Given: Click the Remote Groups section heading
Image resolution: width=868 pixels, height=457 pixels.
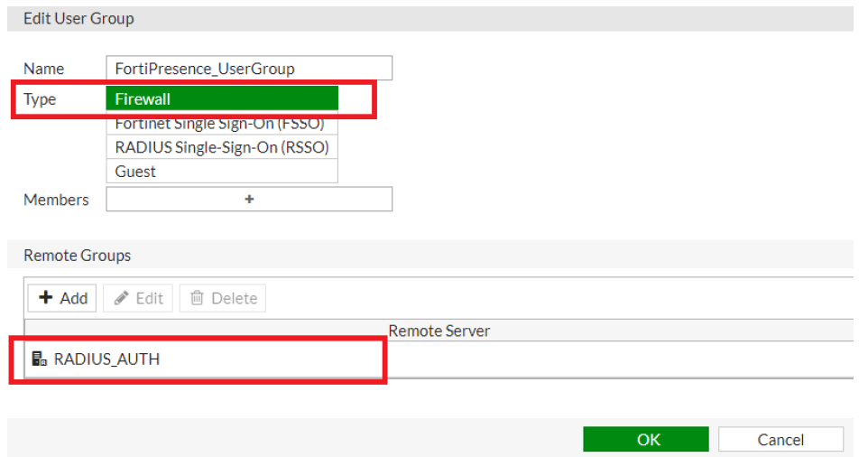Looking at the screenshot, I should (77, 256).
